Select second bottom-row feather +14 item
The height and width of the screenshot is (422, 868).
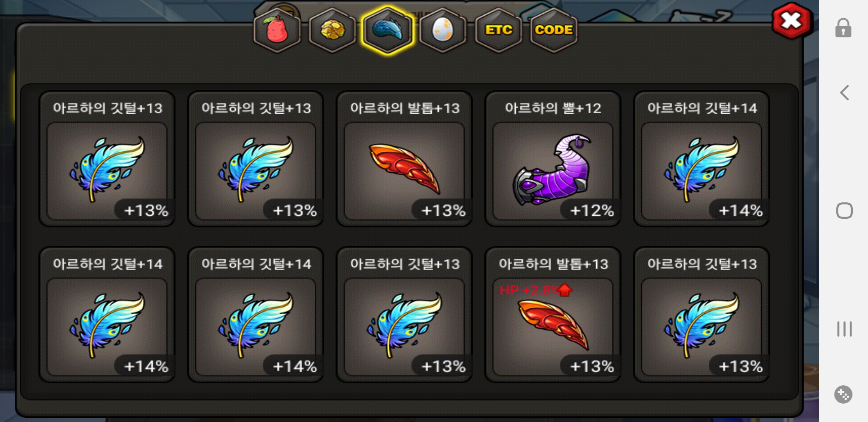(x=256, y=315)
